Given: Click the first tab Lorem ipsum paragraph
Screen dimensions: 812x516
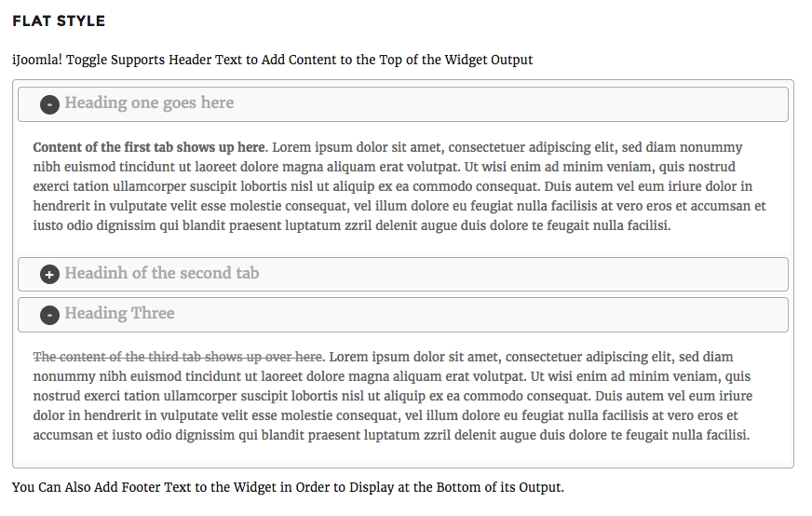Looking at the screenshot, I should (x=399, y=186).
